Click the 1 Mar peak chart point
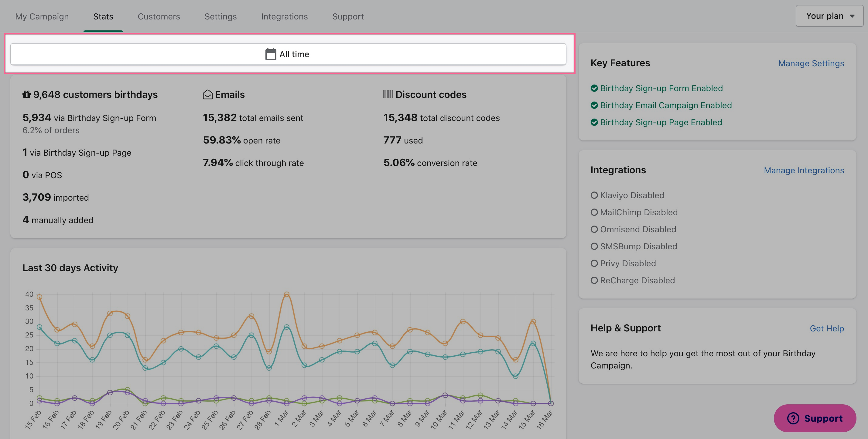 [286, 294]
